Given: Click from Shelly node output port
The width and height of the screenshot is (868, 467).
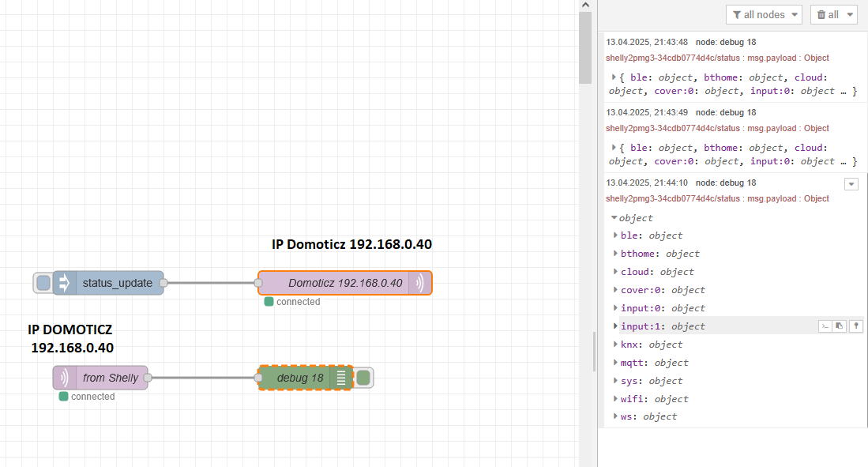Looking at the screenshot, I should 147,378.
